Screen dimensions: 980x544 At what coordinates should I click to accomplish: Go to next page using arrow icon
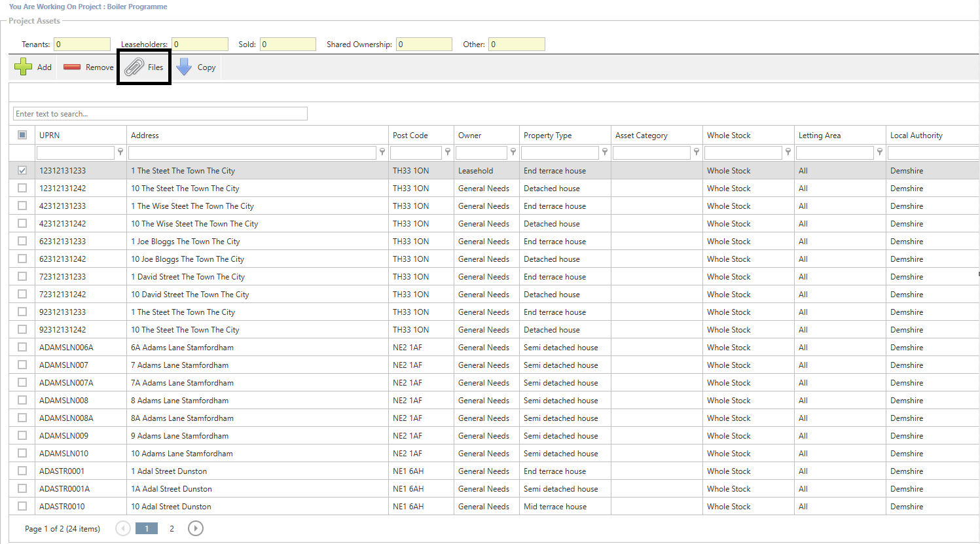195,528
